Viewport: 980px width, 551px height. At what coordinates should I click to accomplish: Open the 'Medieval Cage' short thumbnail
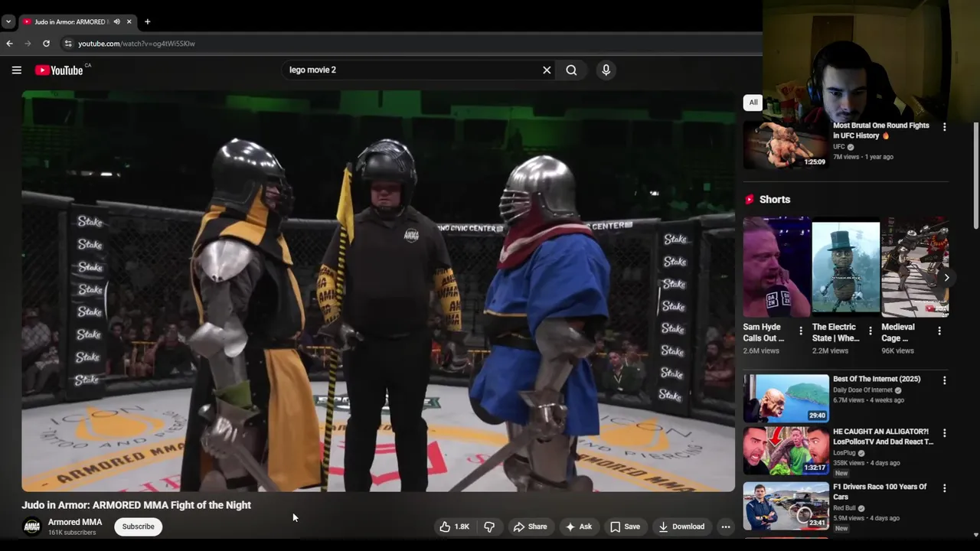915,267
